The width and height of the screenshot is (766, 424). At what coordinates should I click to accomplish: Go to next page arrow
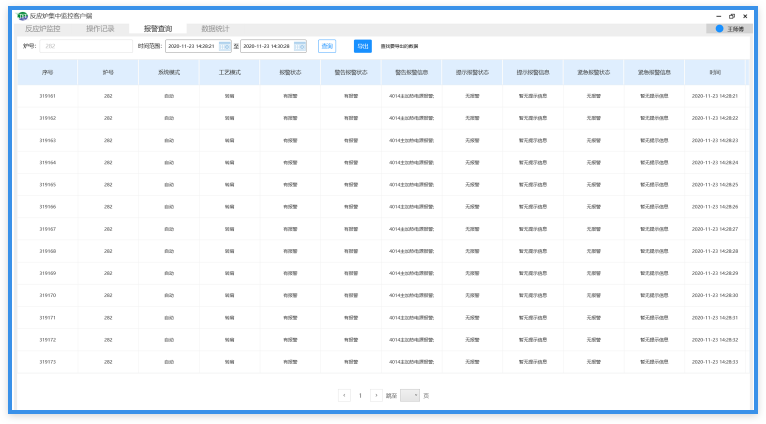[x=376, y=395]
